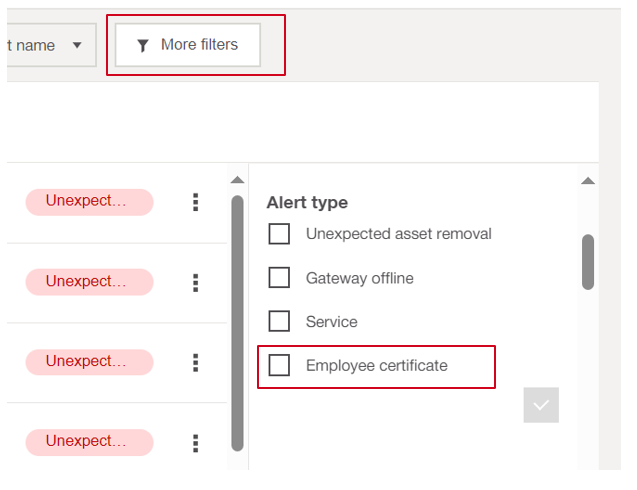The height and width of the screenshot is (490, 637).
Task: Click the second Unexpect… alert tag
Action: coord(89,282)
